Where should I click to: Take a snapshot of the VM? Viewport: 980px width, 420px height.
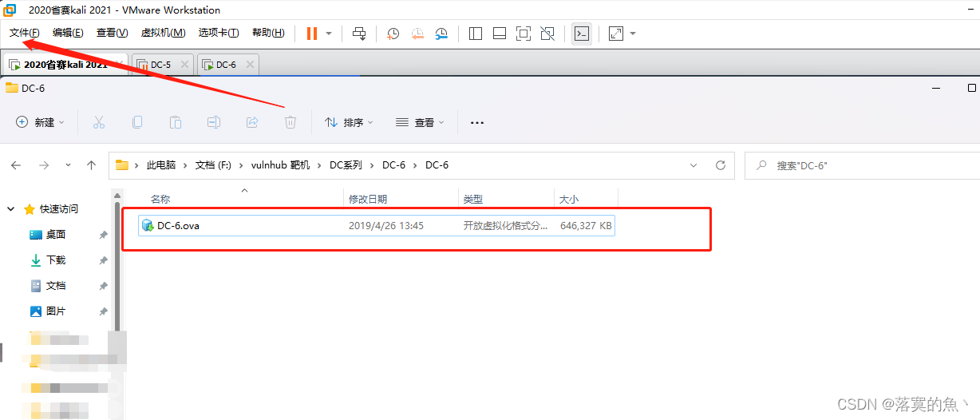pos(393,34)
